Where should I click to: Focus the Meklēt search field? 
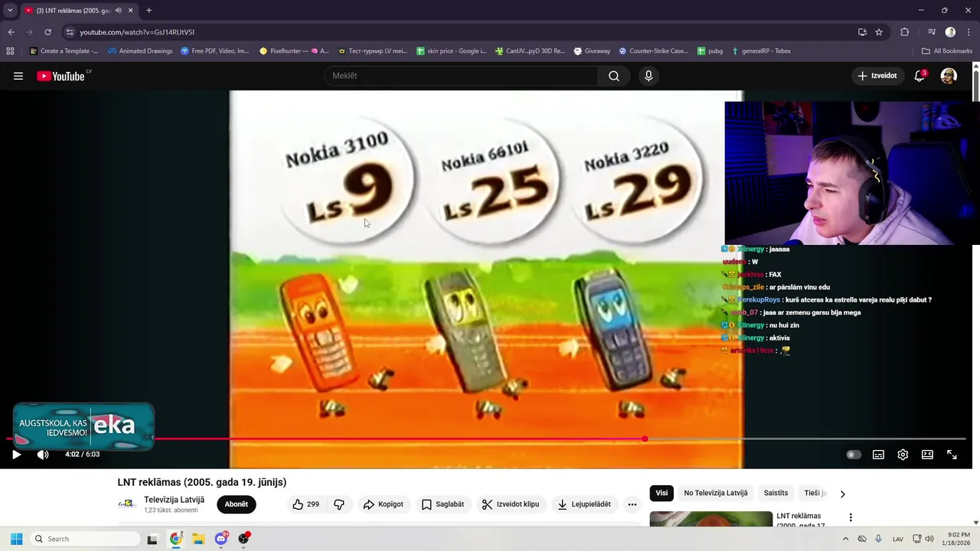462,76
